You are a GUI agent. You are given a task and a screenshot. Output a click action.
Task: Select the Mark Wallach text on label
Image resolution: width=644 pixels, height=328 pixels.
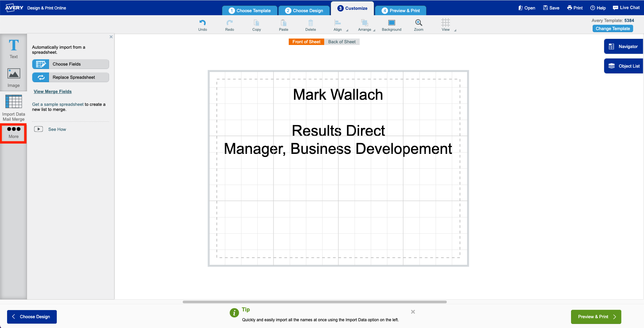pos(338,95)
